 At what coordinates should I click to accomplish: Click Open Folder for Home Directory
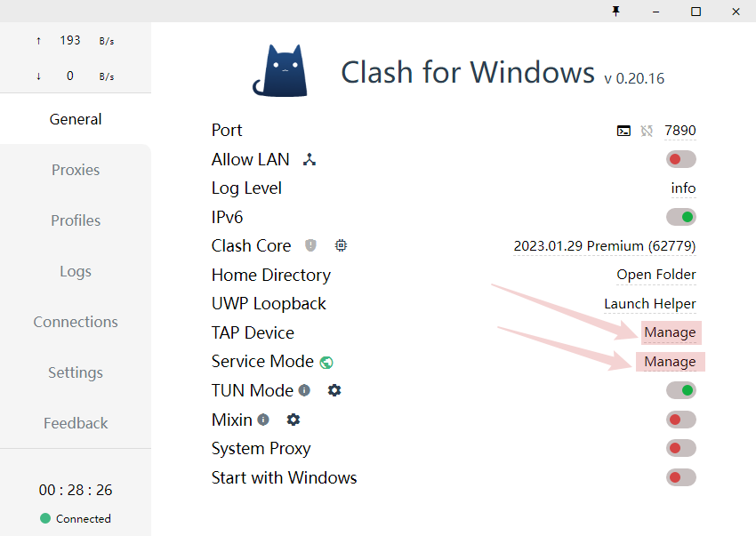[x=656, y=275]
